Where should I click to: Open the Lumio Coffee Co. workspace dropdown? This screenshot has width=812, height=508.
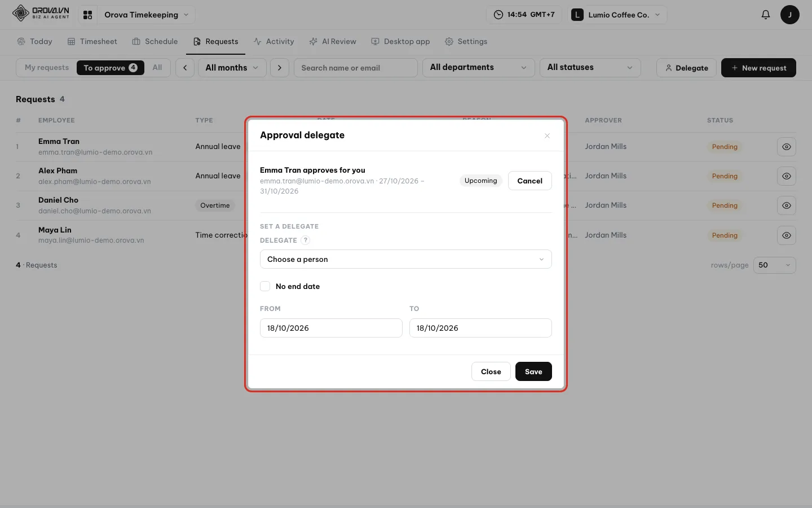618,15
